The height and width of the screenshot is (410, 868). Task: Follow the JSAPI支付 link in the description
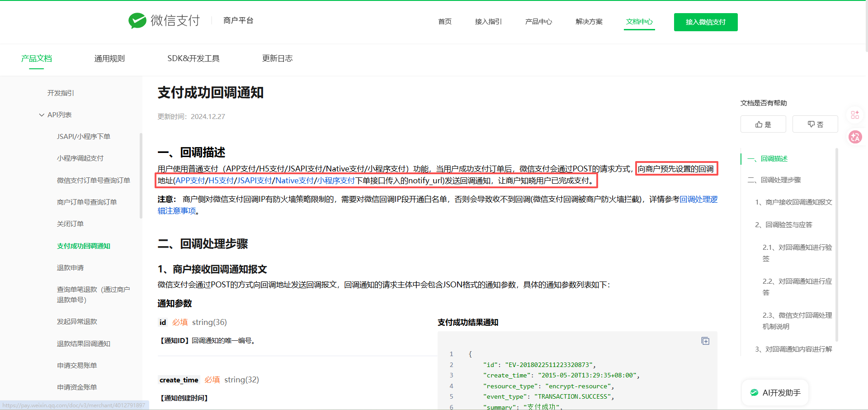point(255,181)
